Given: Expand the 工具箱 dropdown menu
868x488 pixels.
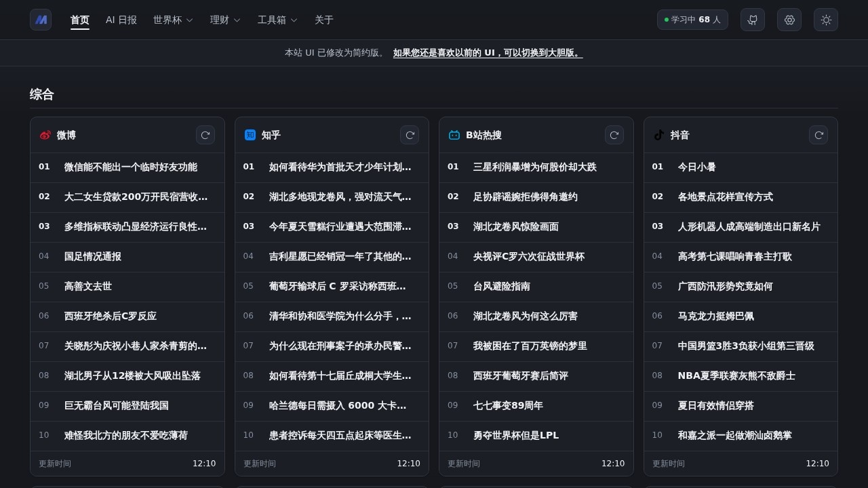Looking at the screenshot, I should click(x=278, y=20).
